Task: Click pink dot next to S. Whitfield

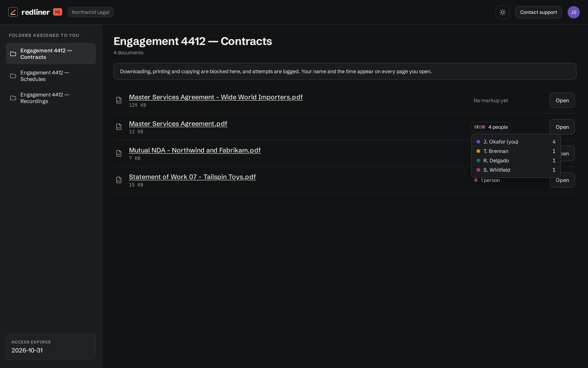Action: 478,170
